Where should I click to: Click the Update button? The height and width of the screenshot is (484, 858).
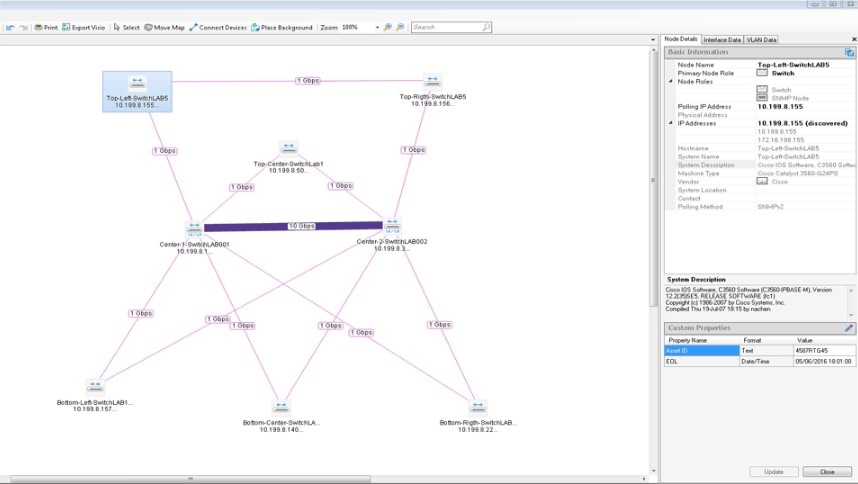773,471
